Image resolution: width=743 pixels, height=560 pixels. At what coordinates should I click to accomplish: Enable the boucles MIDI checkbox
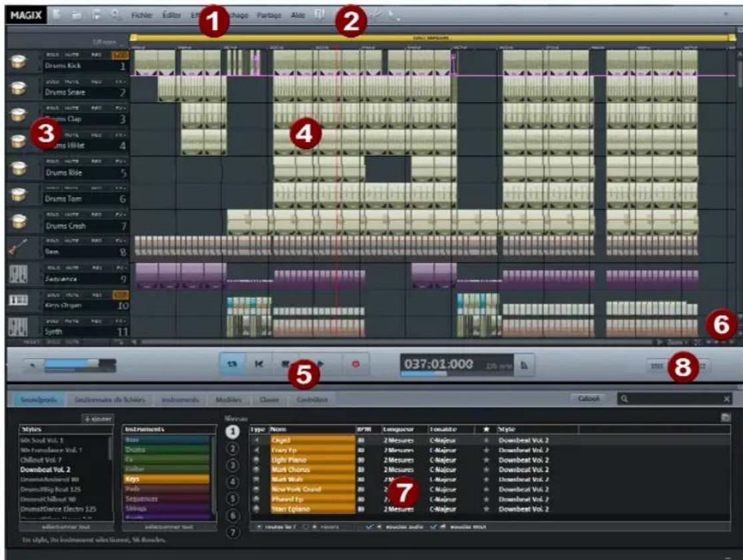tap(433, 526)
